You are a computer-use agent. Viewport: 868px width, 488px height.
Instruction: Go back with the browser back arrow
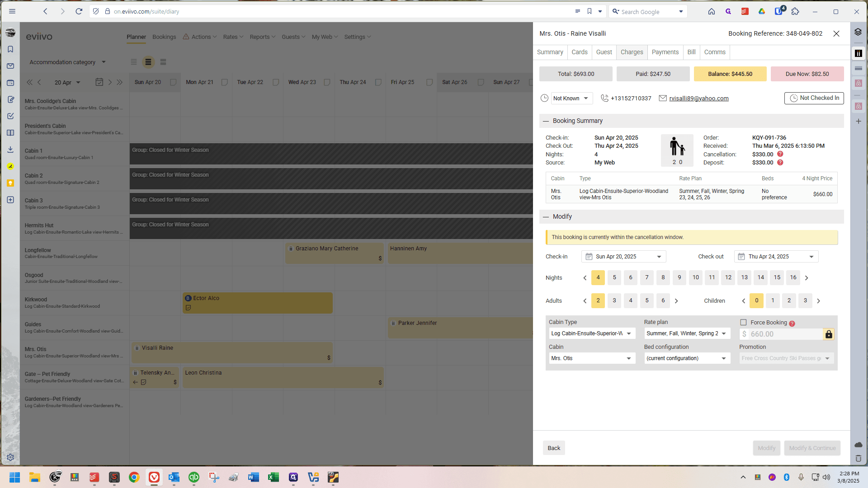pyautogui.click(x=45, y=11)
